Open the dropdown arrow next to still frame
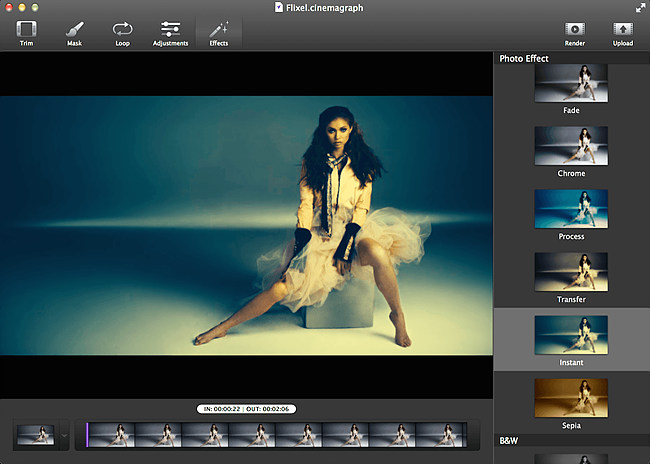The image size is (650, 464). (64, 435)
